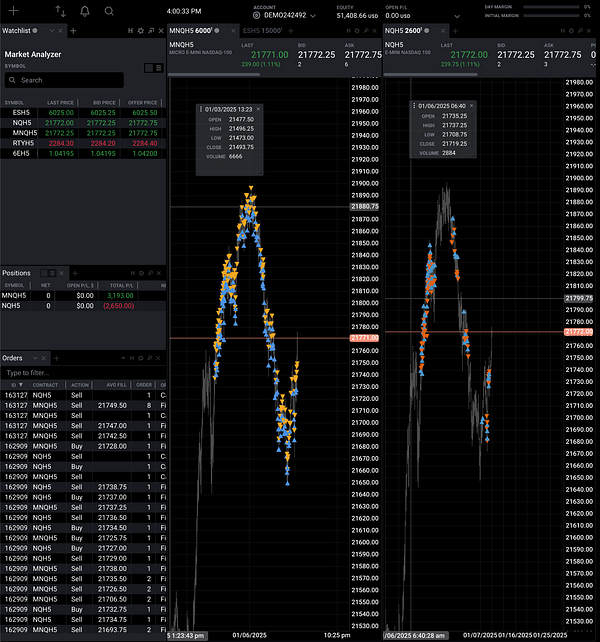Open MNQH5 chart panel settings gear
The width and height of the screenshot is (600, 642).
click(357, 31)
